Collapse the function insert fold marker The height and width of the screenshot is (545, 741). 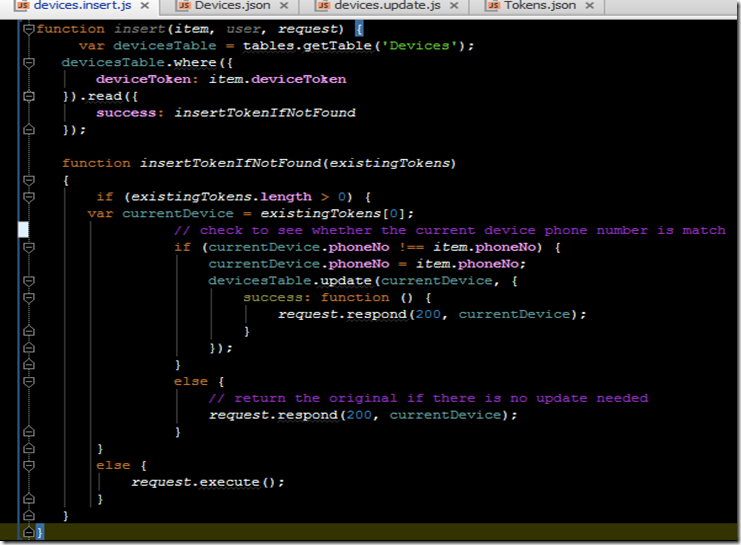[29, 29]
